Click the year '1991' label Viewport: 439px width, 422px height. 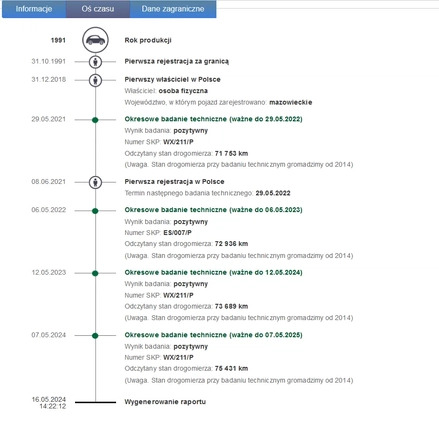[x=58, y=40]
